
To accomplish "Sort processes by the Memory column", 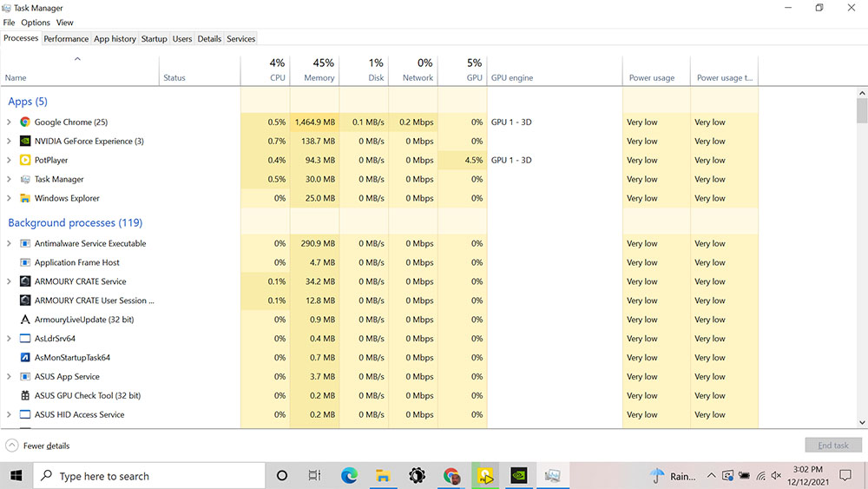I will click(x=314, y=70).
